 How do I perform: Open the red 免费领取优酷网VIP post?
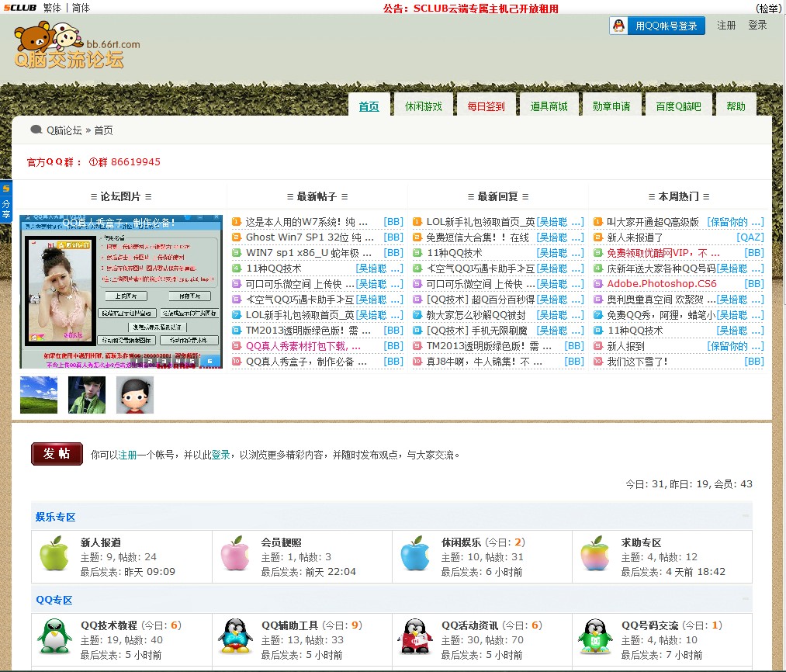[663, 253]
